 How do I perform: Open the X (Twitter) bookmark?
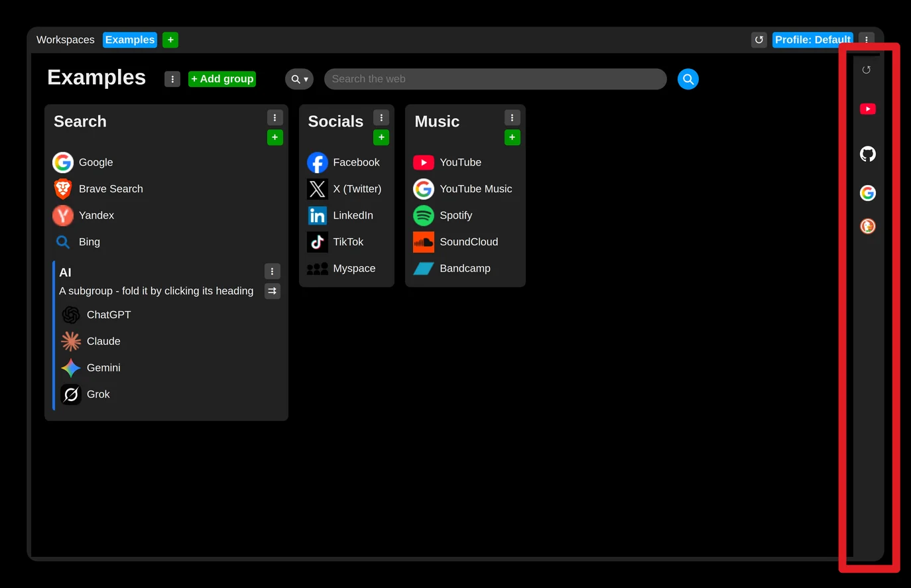(x=344, y=189)
